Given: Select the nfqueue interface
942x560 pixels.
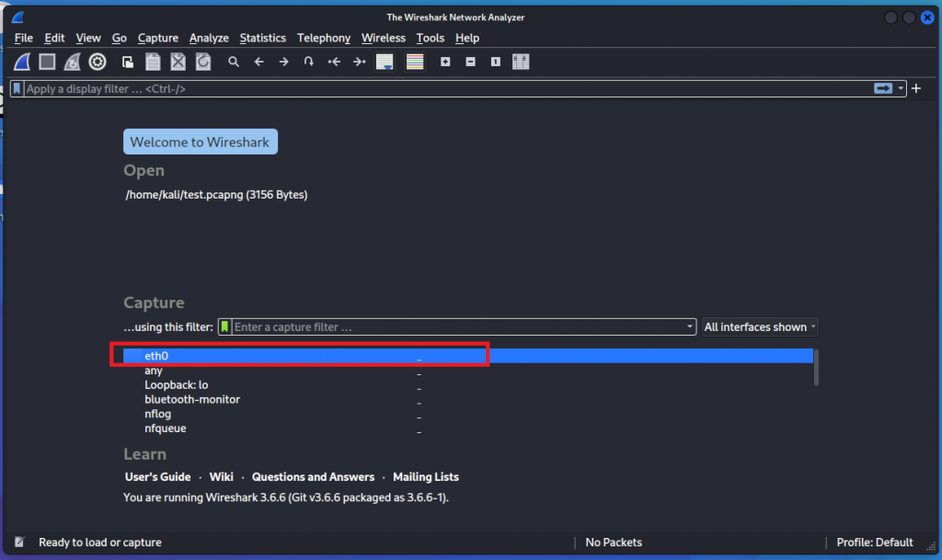Looking at the screenshot, I should (x=468, y=429).
